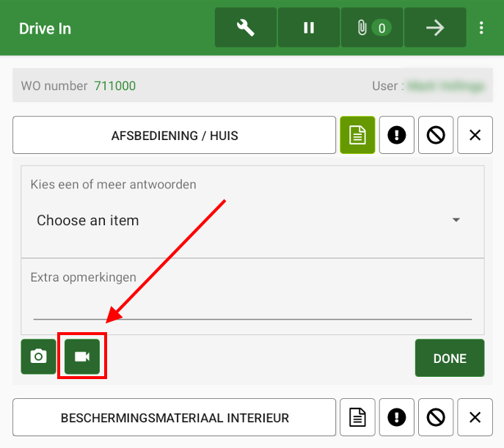Go to next step with arrow button
Screen dimensions: 504x448
click(435, 28)
